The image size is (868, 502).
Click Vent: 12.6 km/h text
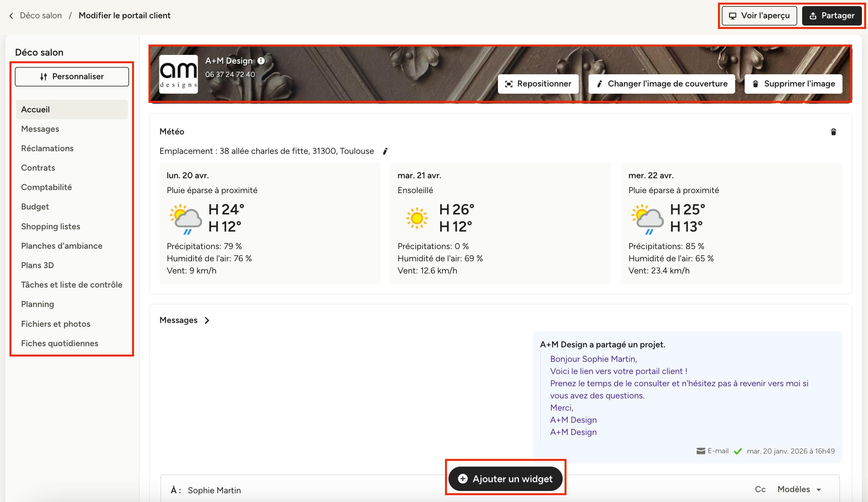pyautogui.click(x=427, y=271)
